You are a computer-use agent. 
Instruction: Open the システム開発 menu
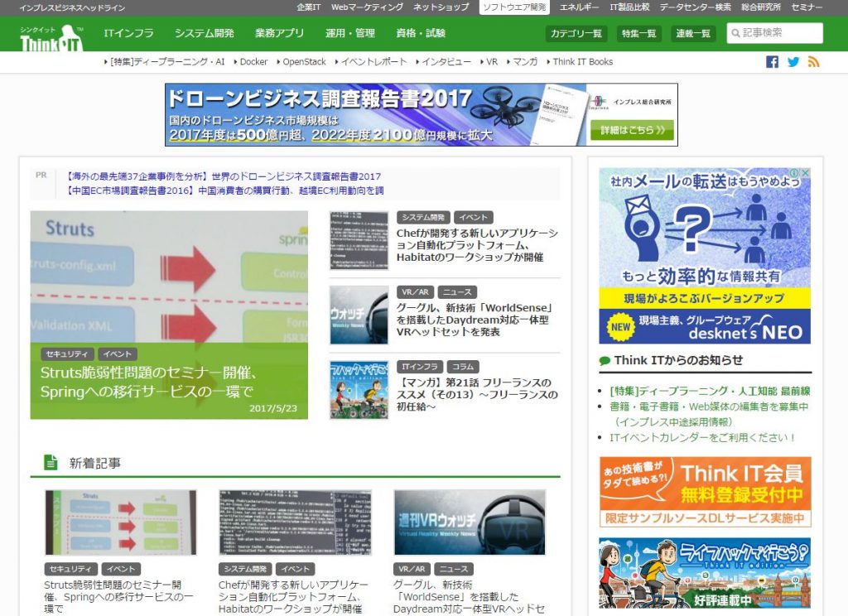(204, 33)
